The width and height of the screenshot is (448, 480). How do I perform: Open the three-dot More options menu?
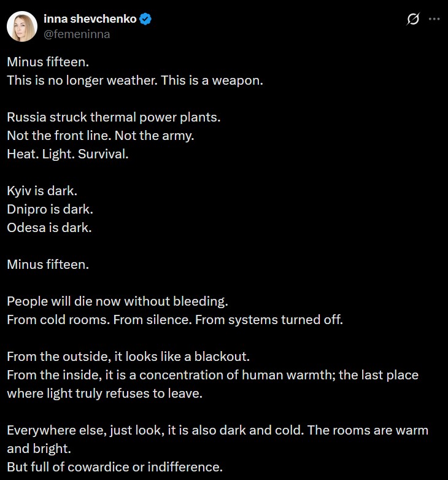click(434, 19)
